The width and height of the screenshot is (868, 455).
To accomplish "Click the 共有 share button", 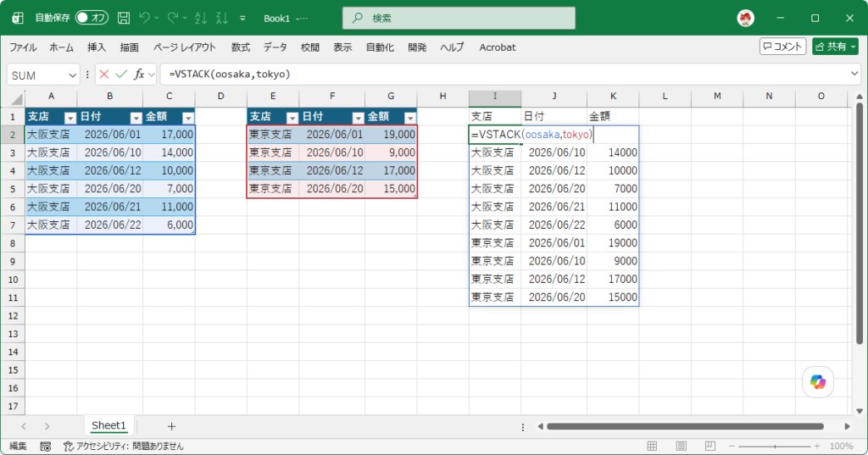I will coord(835,47).
